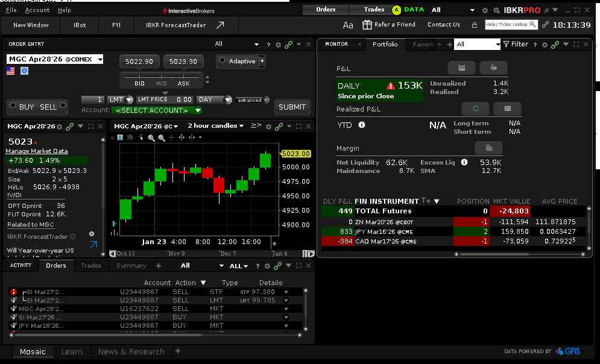Click the SUBMIT order button

[292, 107]
